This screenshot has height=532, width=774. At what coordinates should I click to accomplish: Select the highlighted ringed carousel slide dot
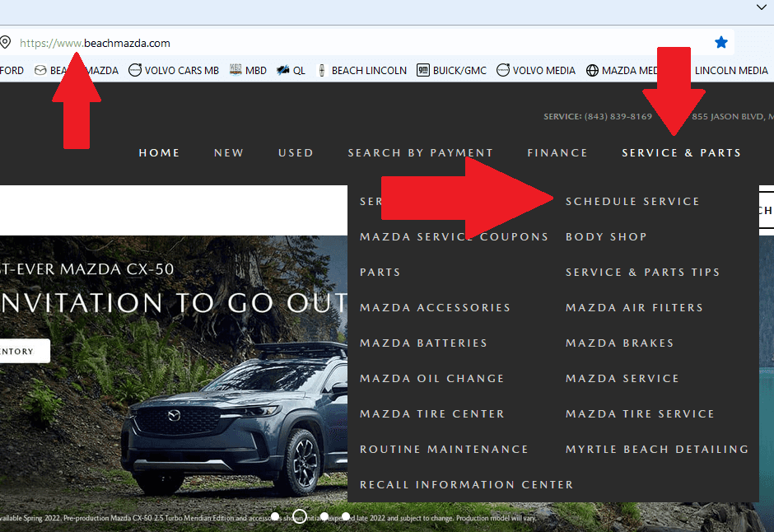[x=300, y=516]
